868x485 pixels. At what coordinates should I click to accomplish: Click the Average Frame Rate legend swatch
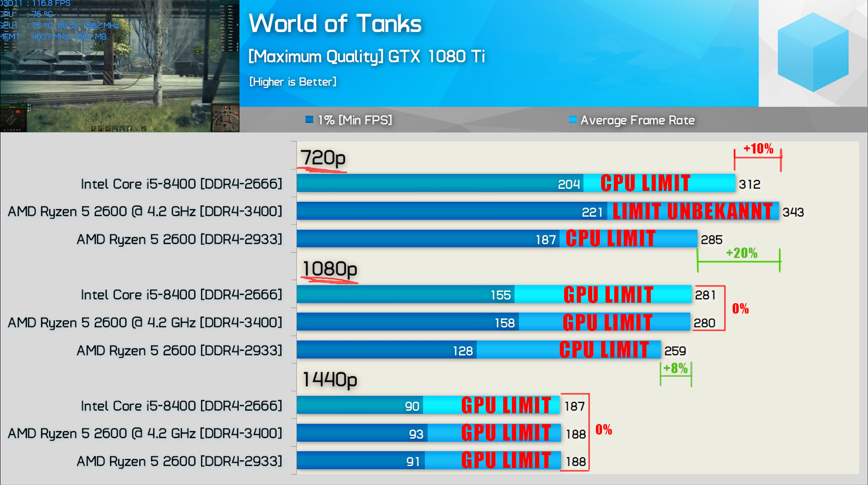[x=573, y=120]
